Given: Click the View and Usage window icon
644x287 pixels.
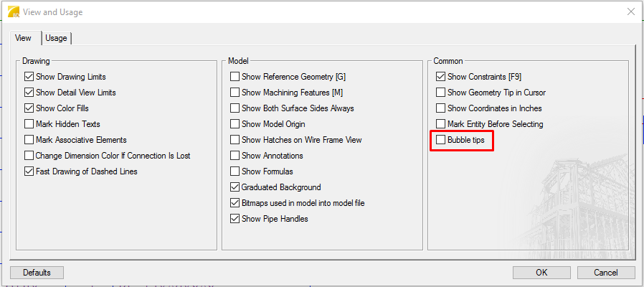Looking at the screenshot, I should coord(13,11).
